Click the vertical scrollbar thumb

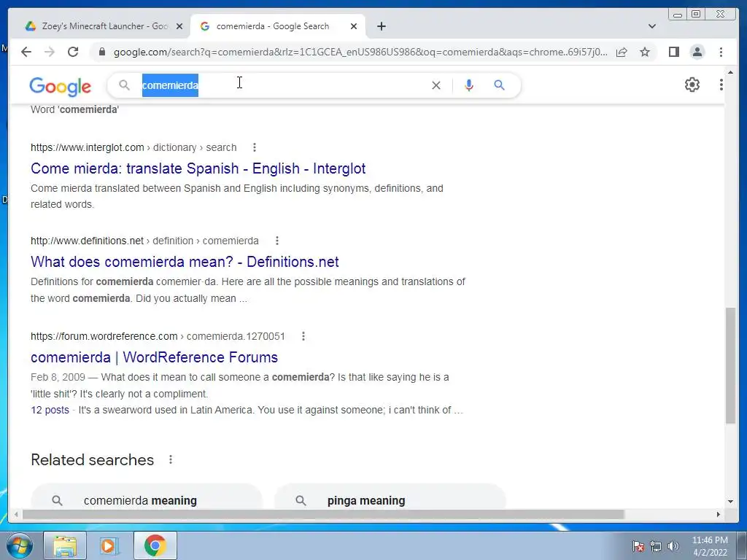click(x=730, y=365)
